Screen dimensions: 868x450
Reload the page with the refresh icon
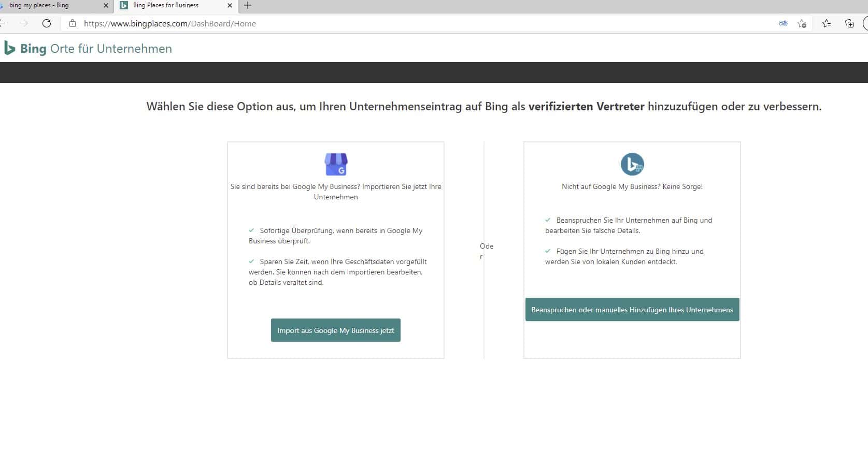[x=47, y=23]
